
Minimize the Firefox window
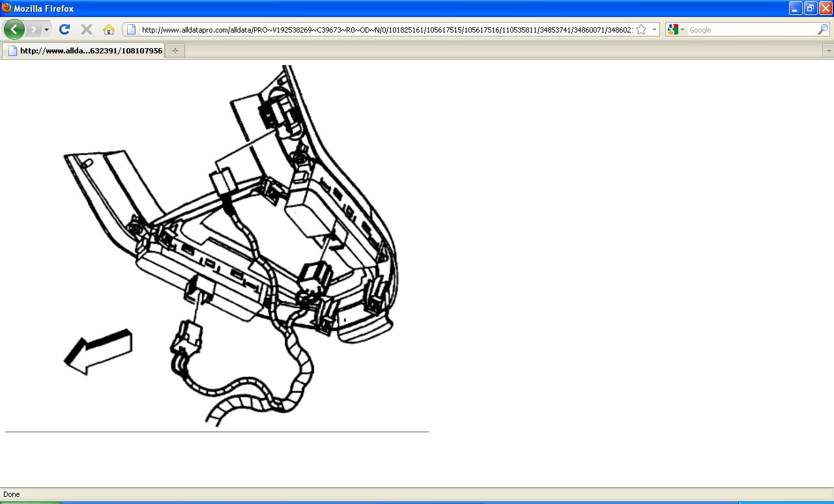click(796, 8)
